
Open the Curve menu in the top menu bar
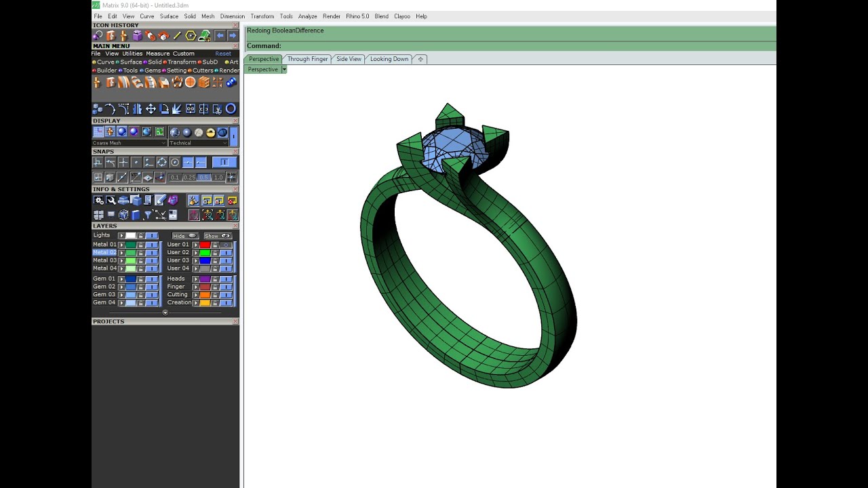147,16
